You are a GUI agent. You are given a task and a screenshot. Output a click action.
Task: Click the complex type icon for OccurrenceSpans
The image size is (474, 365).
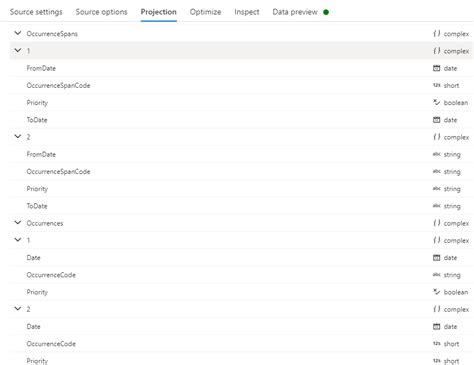click(x=437, y=34)
